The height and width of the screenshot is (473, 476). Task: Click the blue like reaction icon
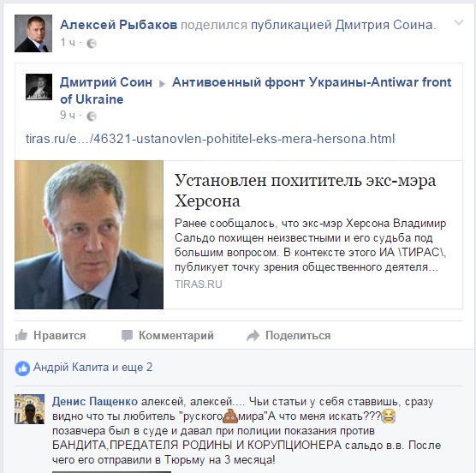pos(22,368)
